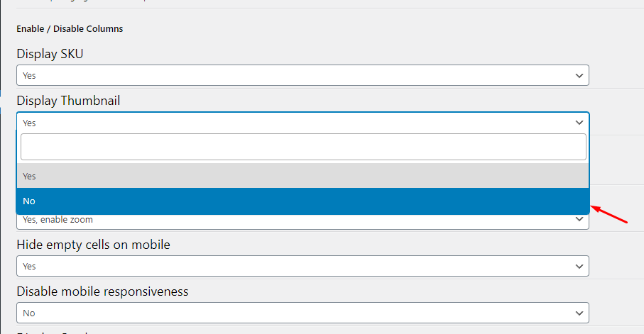The image size is (644, 334).
Task: Click the 'Display SKU' field label
Action: pyautogui.click(x=50, y=54)
